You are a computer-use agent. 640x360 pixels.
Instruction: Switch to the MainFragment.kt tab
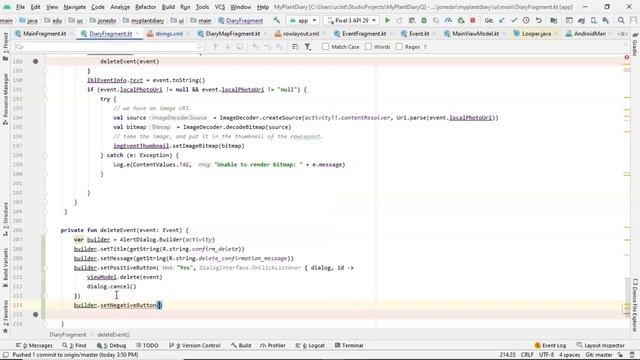coord(44,34)
